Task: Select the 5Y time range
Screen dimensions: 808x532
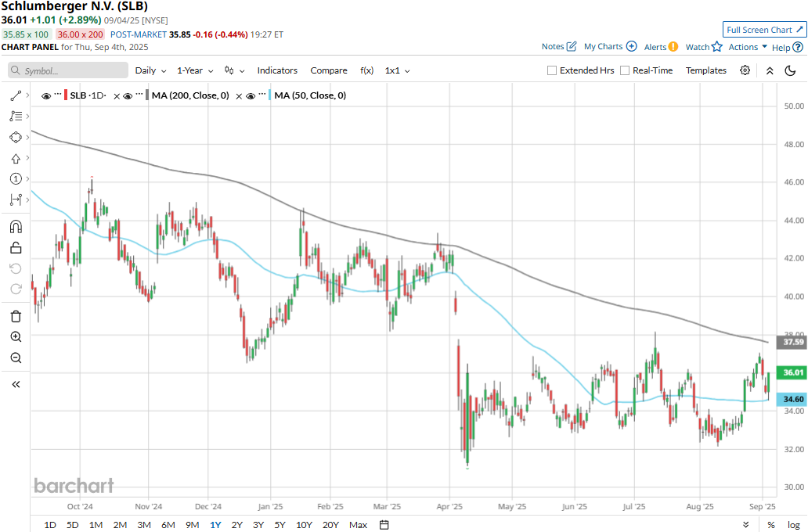Action: pyautogui.click(x=280, y=525)
